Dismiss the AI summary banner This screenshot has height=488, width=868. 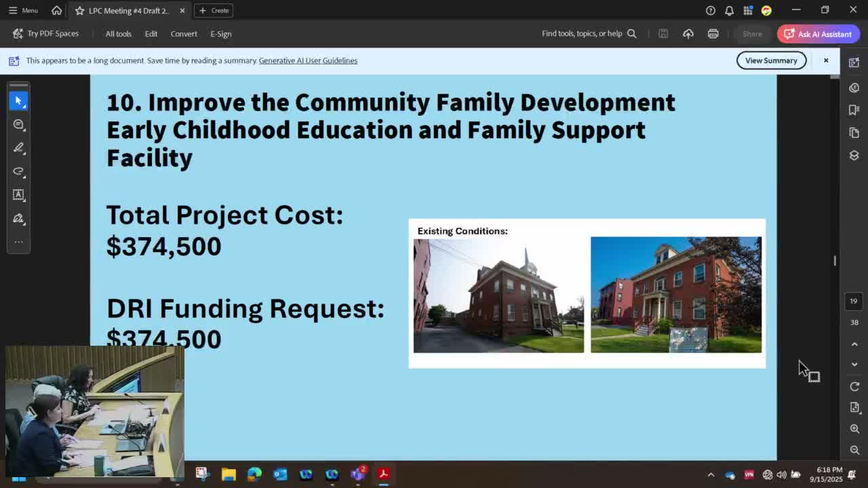(826, 60)
